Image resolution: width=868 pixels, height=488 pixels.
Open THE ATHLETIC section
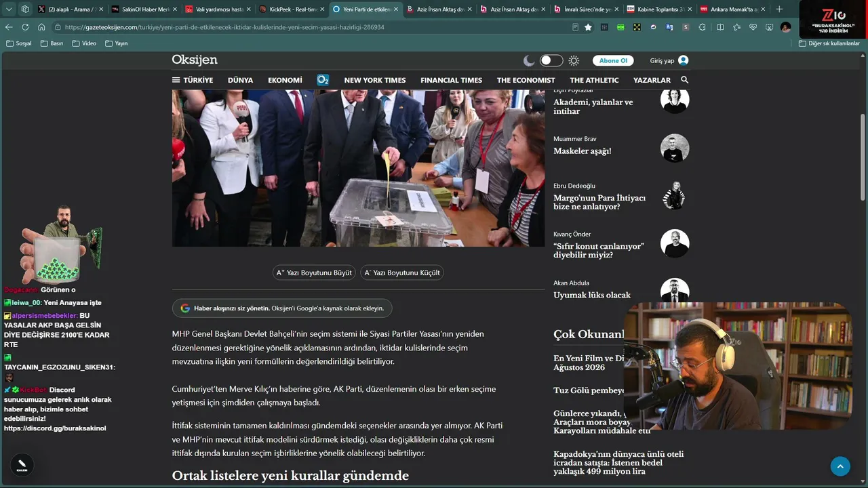594,80
